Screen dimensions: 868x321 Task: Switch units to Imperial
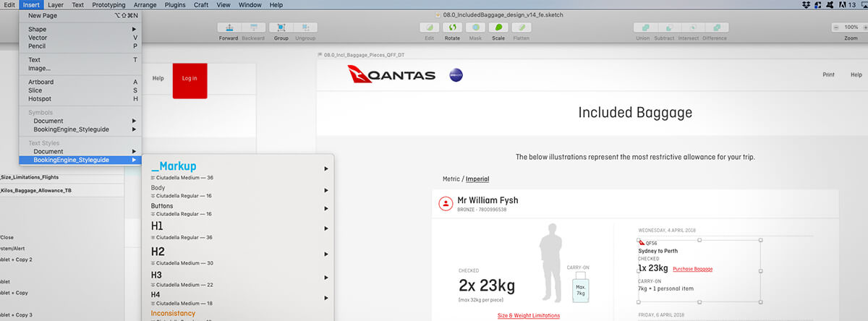(x=477, y=179)
